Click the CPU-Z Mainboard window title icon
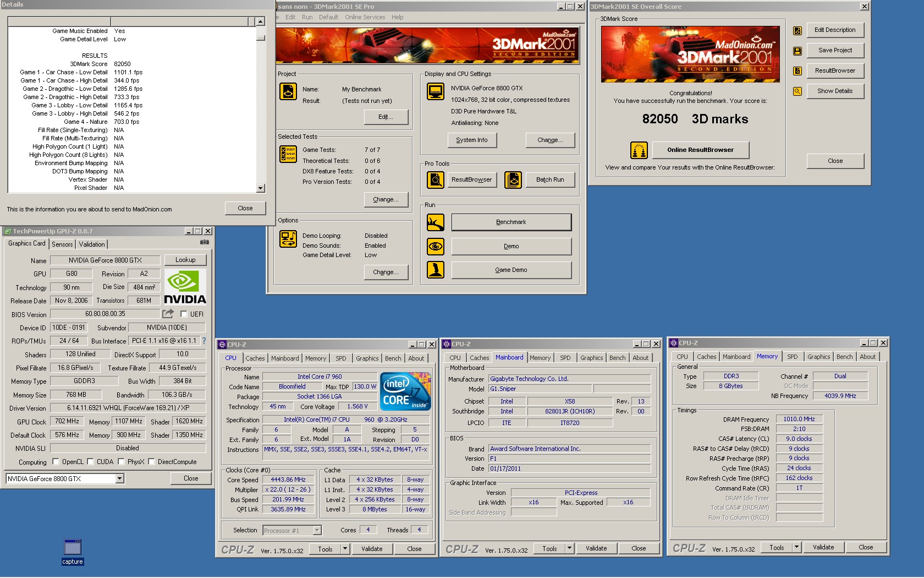Image resolution: width=924 pixels, height=578 pixels. pyautogui.click(x=447, y=344)
